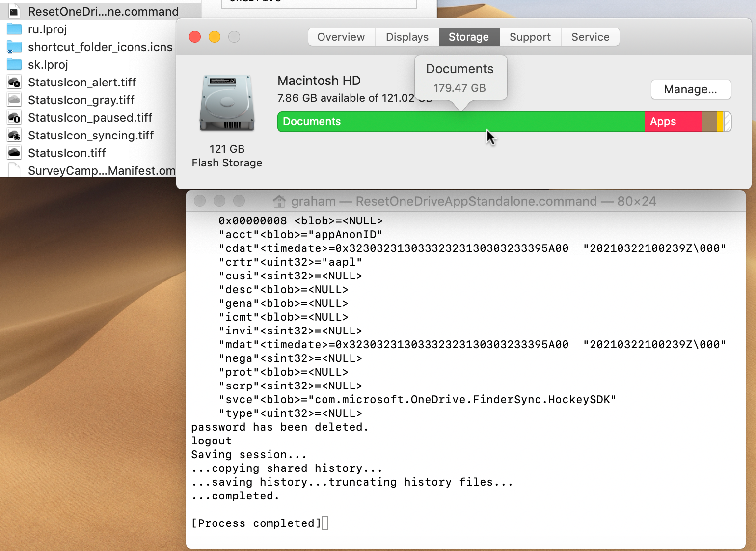Screen dimensions: 756x551
Task: Click the "mdat" timedate terminal line
Action: point(472,345)
